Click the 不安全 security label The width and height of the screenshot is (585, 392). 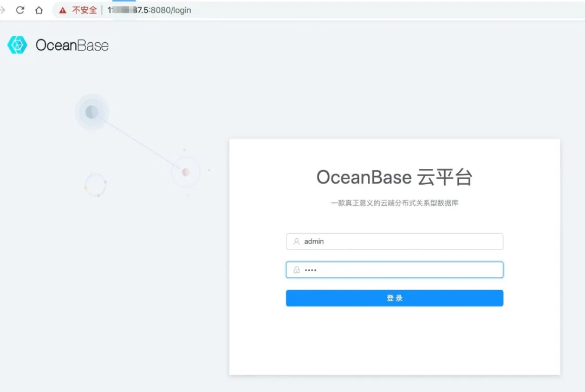click(84, 10)
